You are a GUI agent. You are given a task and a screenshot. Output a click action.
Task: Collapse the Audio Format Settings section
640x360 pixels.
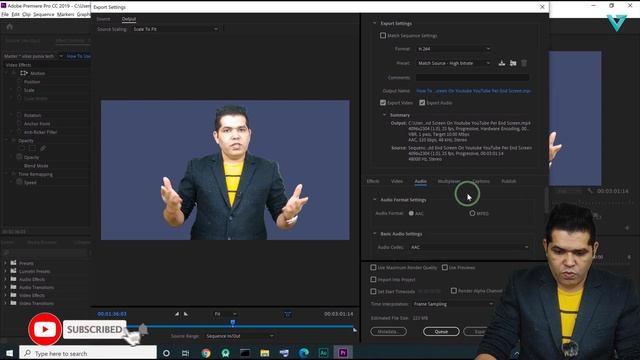pos(374,200)
